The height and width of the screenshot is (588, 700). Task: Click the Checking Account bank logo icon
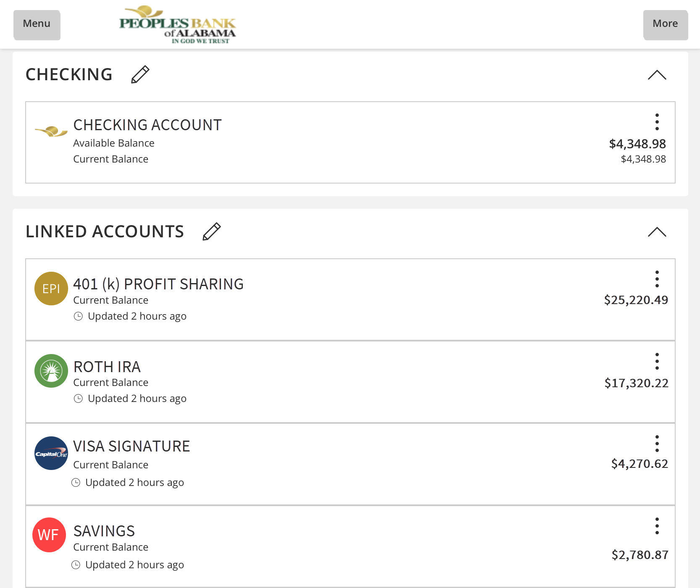click(x=51, y=131)
